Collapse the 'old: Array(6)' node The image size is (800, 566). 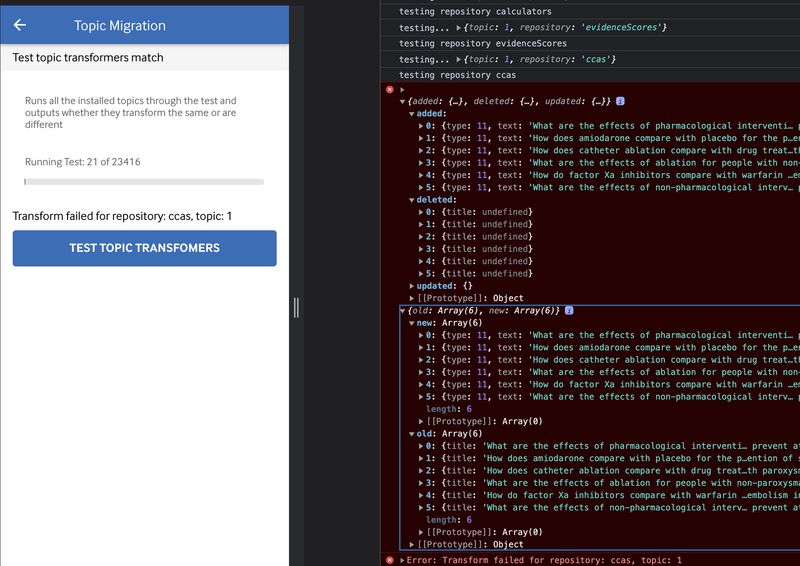coord(412,433)
